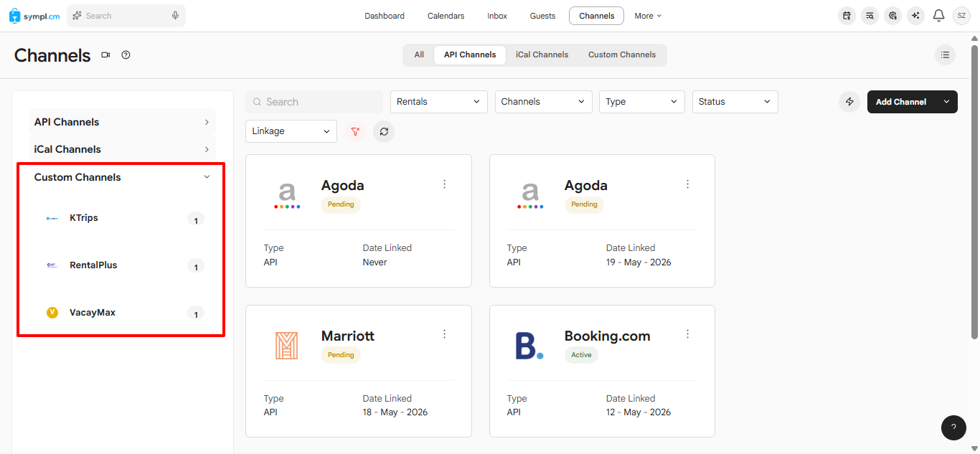Open Guests in top navigation

[x=542, y=16]
